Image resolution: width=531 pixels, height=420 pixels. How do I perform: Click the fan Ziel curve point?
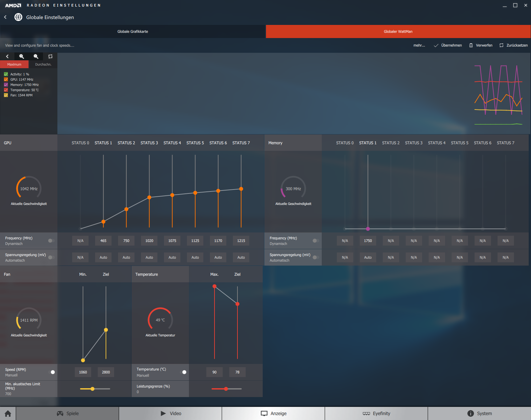[x=106, y=330]
